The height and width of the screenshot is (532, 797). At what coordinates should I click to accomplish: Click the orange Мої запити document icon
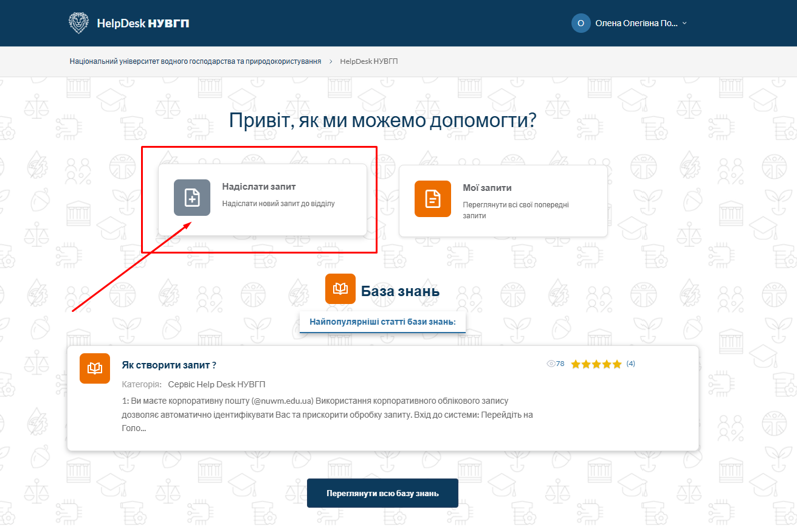(433, 199)
